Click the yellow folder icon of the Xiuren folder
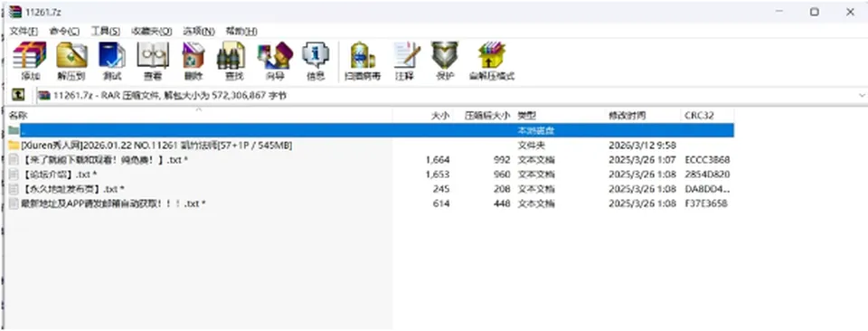 14,146
